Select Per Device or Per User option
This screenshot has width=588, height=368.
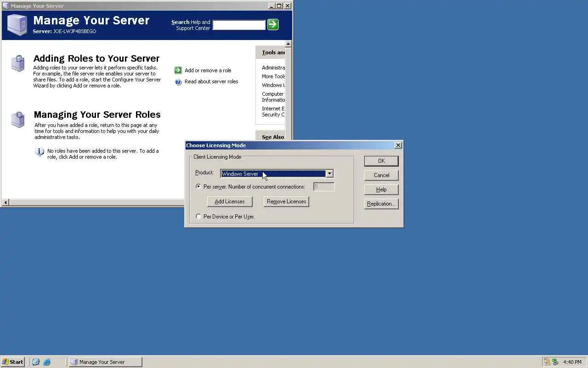point(198,216)
